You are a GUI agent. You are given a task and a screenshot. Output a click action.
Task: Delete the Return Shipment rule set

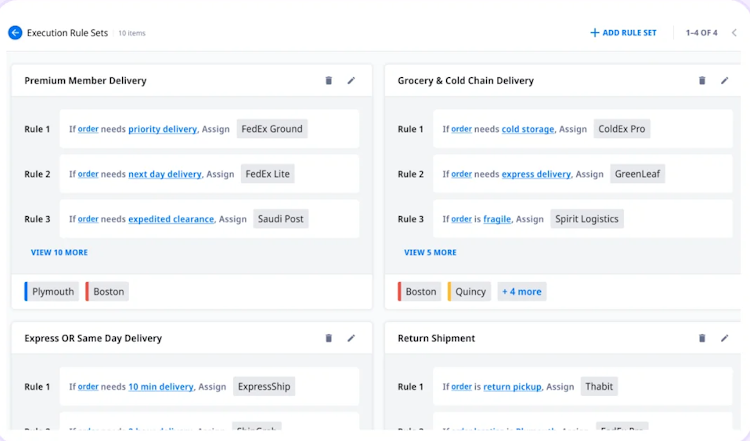701,339
